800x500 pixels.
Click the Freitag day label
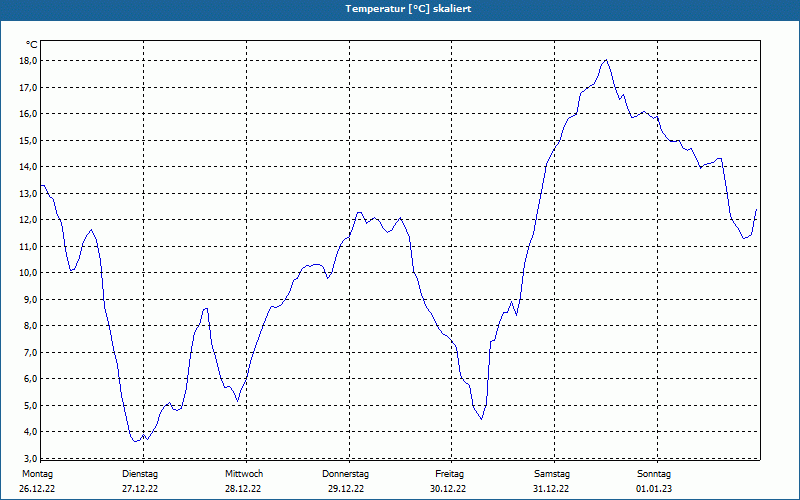click(x=449, y=474)
